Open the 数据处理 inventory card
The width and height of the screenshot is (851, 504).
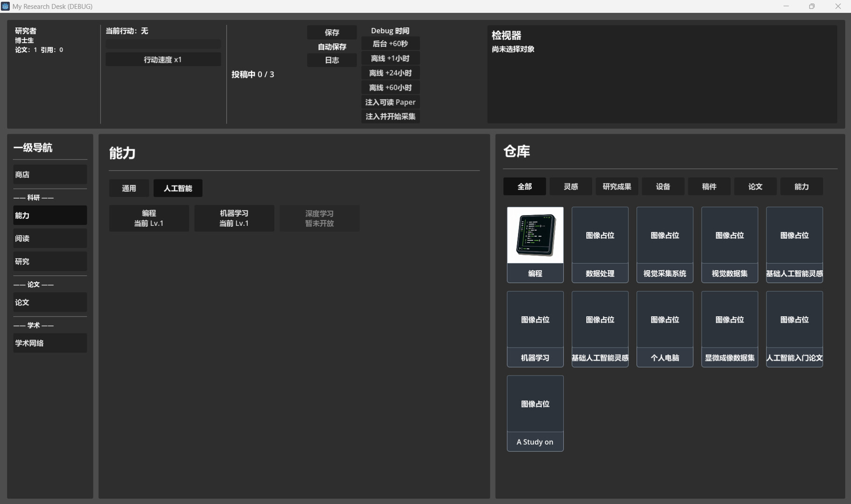(x=600, y=245)
